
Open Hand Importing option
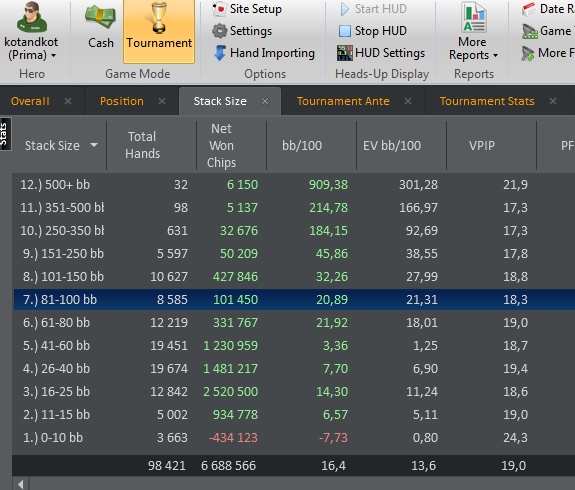click(x=264, y=53)
